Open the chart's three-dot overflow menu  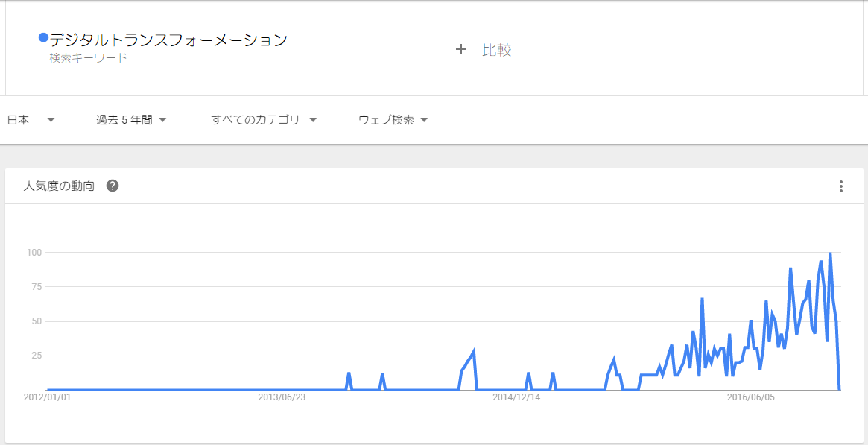coord(842,186)
